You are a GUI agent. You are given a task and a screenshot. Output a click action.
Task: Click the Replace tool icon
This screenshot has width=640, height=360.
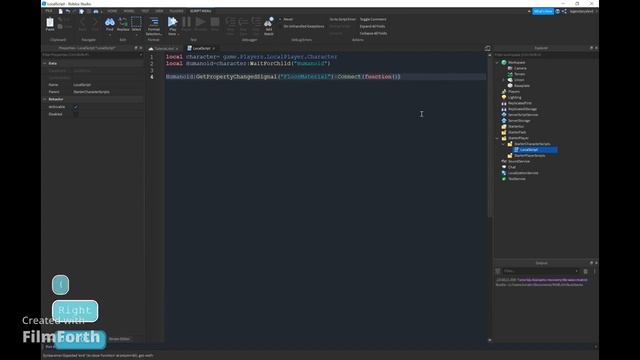click(123, 22)
